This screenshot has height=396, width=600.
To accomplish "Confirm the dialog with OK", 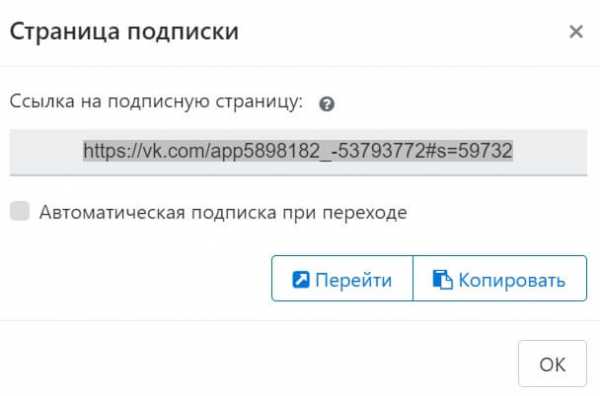I will (x=552, y=363).
